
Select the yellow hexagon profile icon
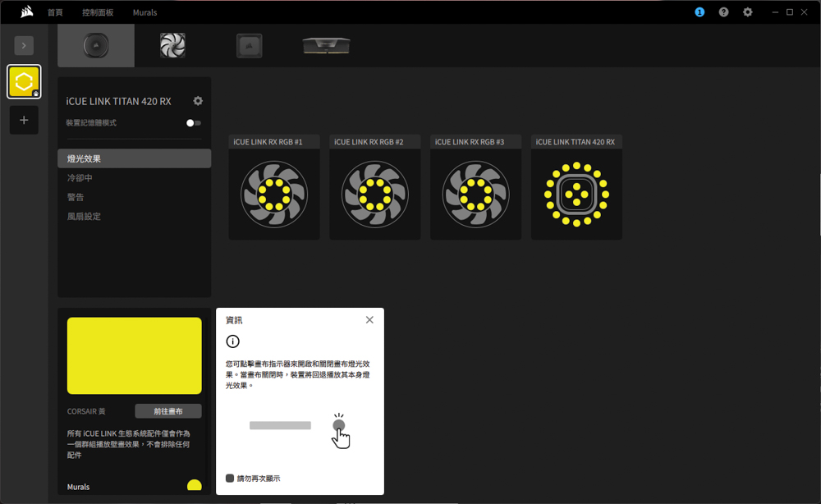(x=24, y=81)
